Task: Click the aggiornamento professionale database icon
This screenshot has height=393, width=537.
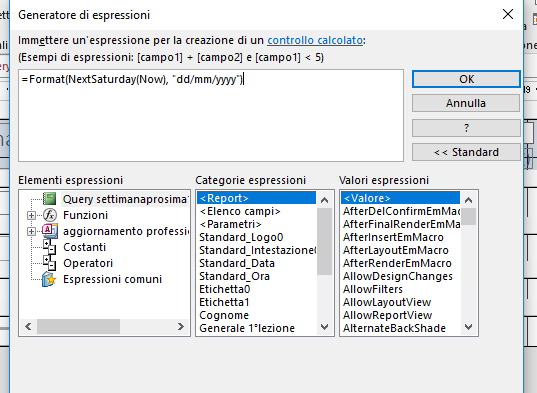Action: point(50,231)
